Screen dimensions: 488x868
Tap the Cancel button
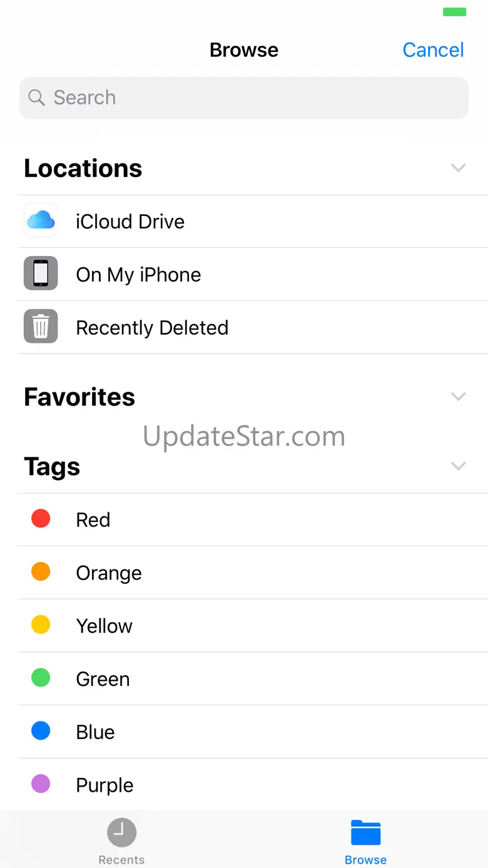click(433, 50)
